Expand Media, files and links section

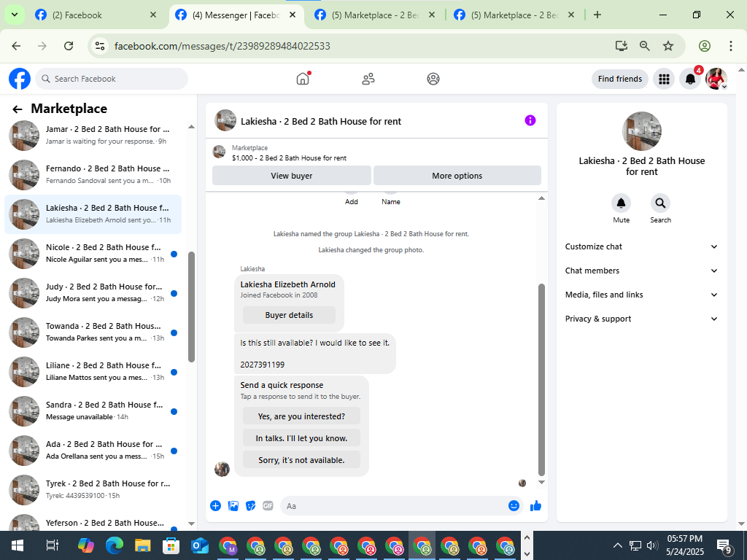[641, 295]
